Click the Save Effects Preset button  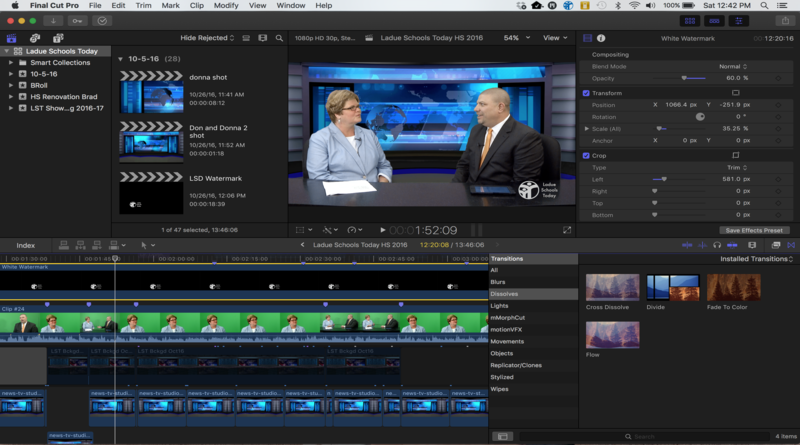point(754,230)
